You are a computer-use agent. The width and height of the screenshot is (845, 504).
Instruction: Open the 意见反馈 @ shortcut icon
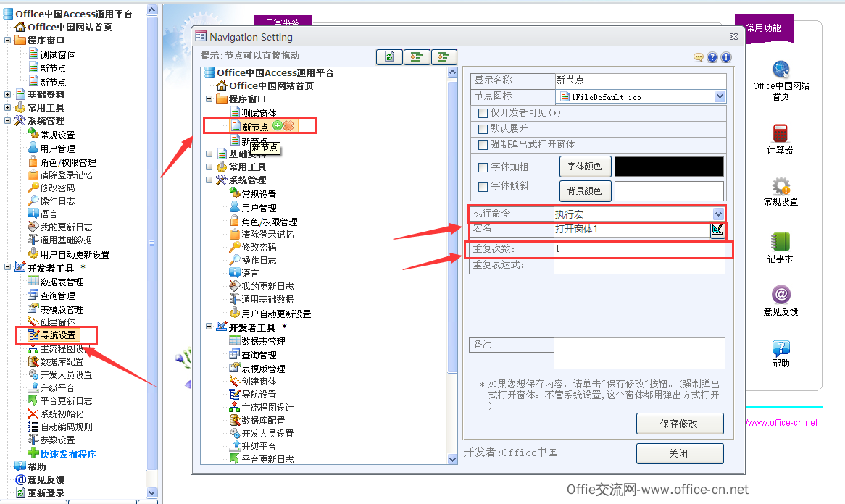pos(781,295)
